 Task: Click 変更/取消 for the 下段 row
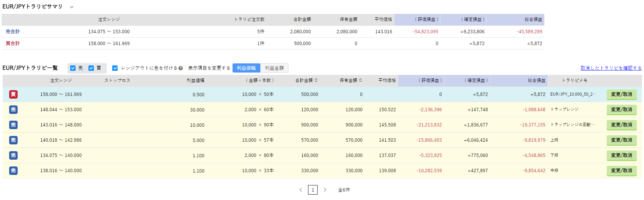tap(621, 156)
